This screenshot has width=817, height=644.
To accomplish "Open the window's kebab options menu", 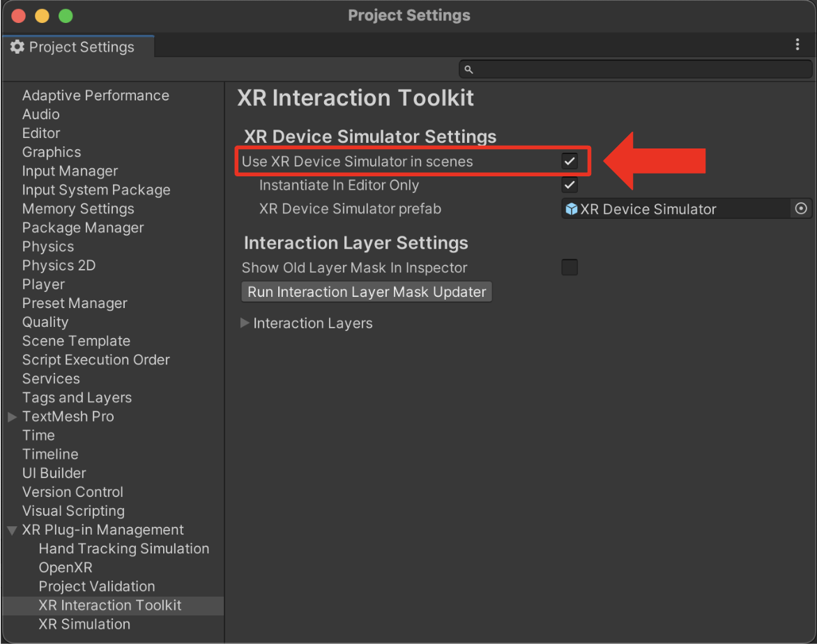I will pyautogui.click(x=797, y=45).
